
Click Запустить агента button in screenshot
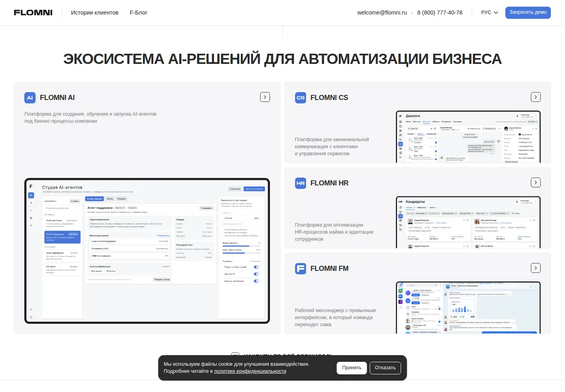pyautogui.click(x=254, y=189)
